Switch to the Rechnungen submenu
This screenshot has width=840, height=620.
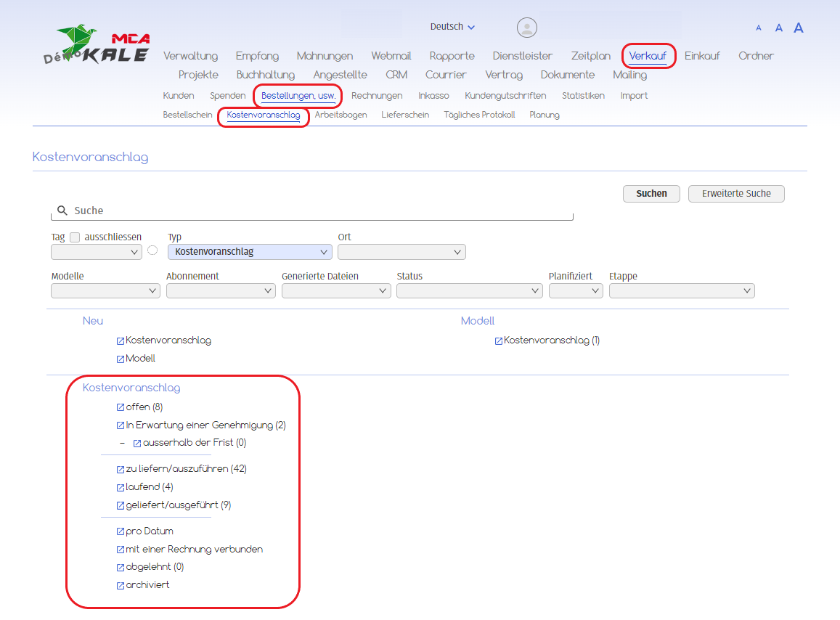376,96
